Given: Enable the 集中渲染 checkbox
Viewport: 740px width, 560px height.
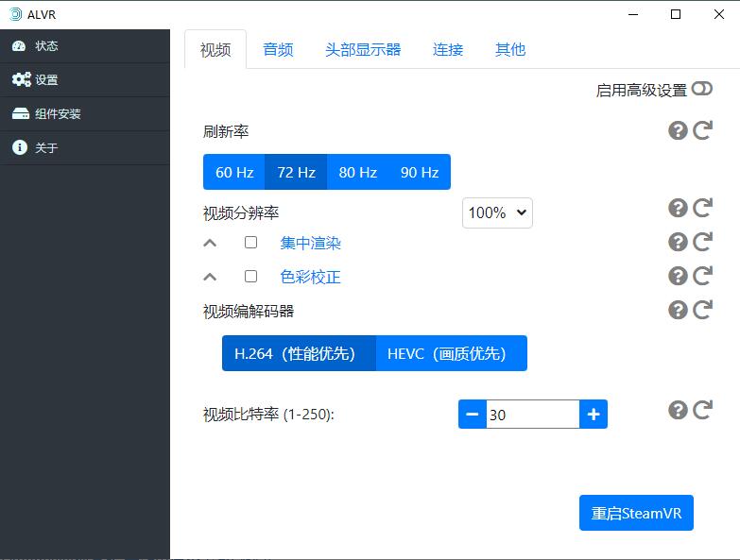Looking at the screenshot, I should 250,243.
